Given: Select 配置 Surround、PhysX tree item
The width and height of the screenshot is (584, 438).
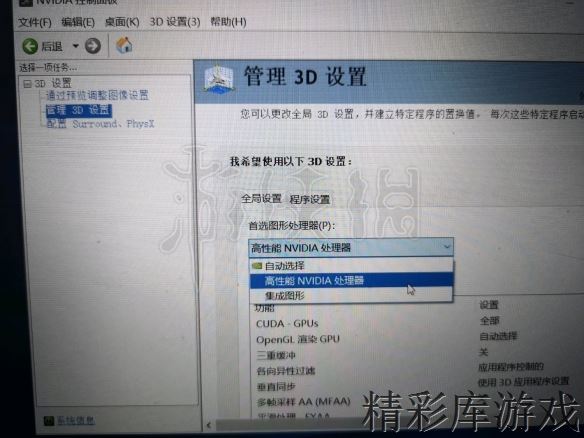Looking at the screenshot, I should click(x=100, y=124).
